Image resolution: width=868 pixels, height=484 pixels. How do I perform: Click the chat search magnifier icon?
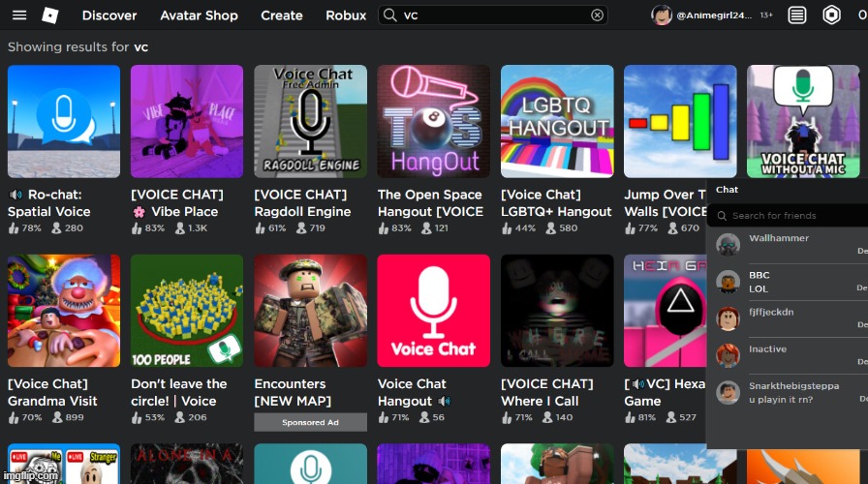pyautogui.click(x=722, y=216)
